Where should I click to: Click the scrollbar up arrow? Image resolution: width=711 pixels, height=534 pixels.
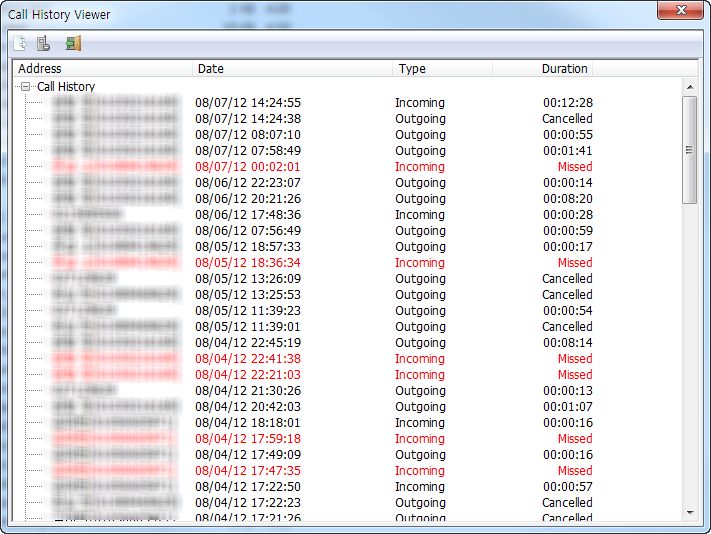pyautogui.click(x=690, y=87)
